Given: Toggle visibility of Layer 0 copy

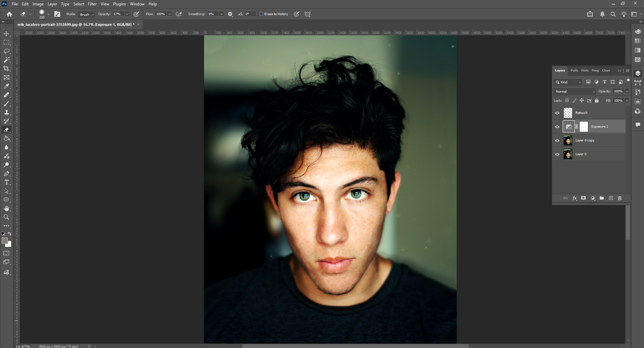Looking at the screenshot, I should 557,140.
